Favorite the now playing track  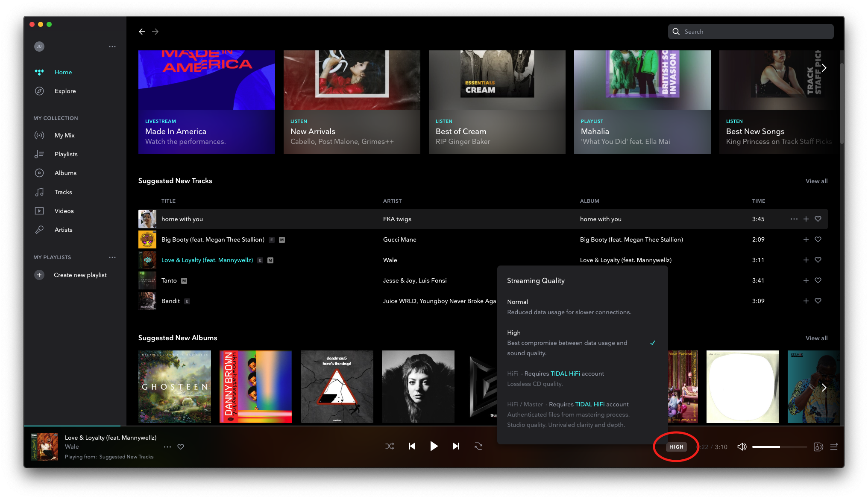pyautogui.click(x=181, y=447)
